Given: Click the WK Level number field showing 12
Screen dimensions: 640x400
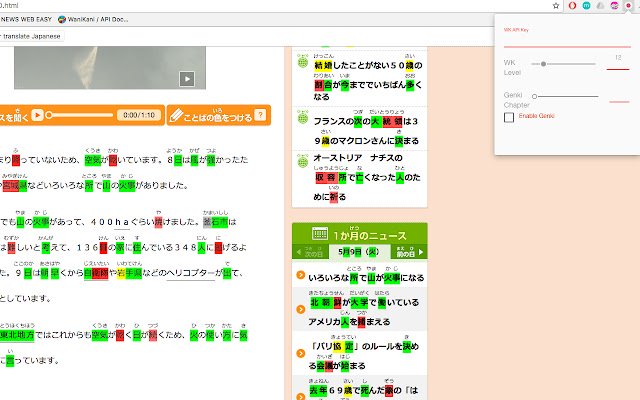Looking at the screenshot, I should click(618, 62).
